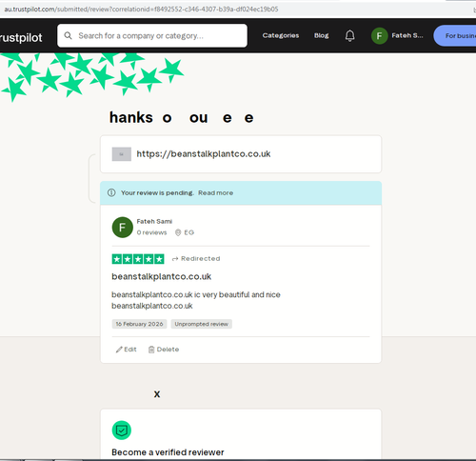Click the Fateh Sami reviewer avatar
The image size is (476, 461).
(x=123, y=228)
